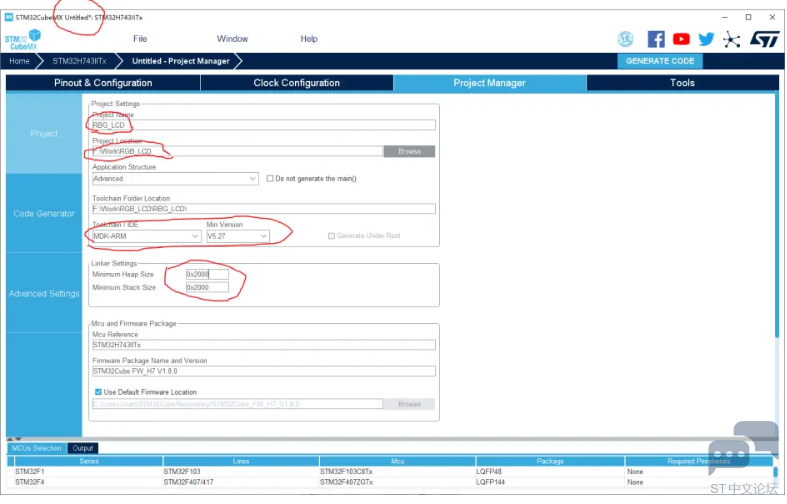Click Untitled - Project Manager breadcrumb
This screenshot has height=504, width=787.
(x=181, y=61)
